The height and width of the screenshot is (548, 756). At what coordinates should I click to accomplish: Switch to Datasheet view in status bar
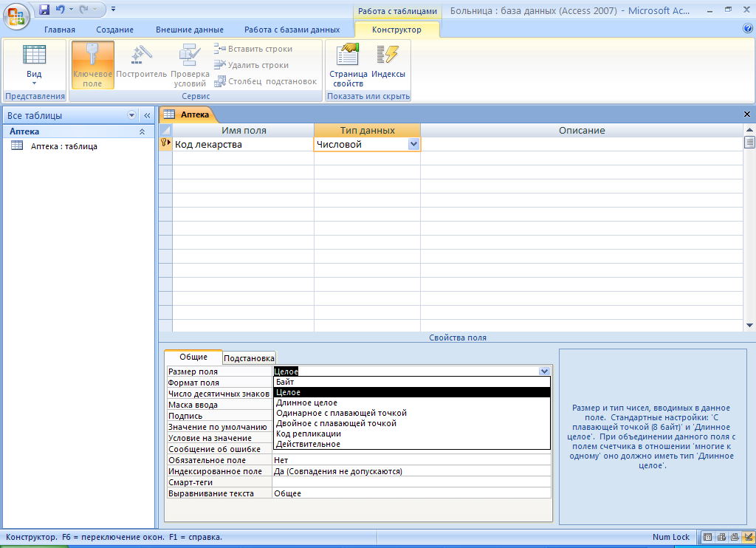[x=707, y=537]
